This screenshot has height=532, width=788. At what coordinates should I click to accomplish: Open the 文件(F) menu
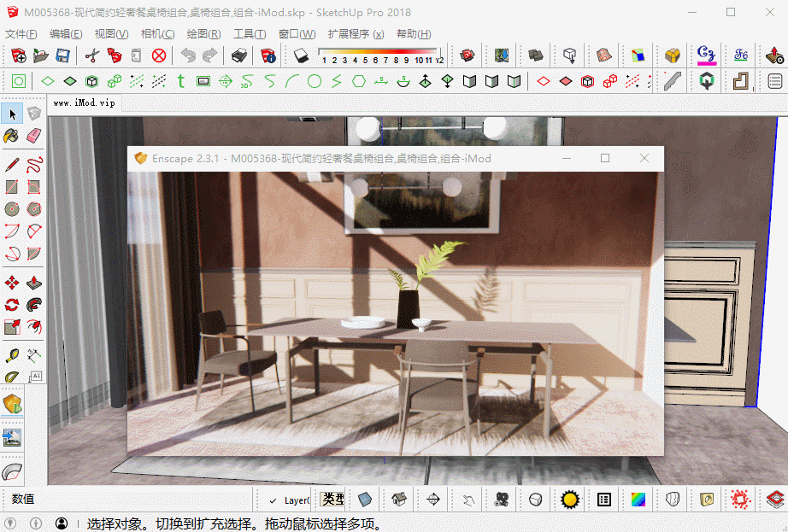click(x=21, y=34)
